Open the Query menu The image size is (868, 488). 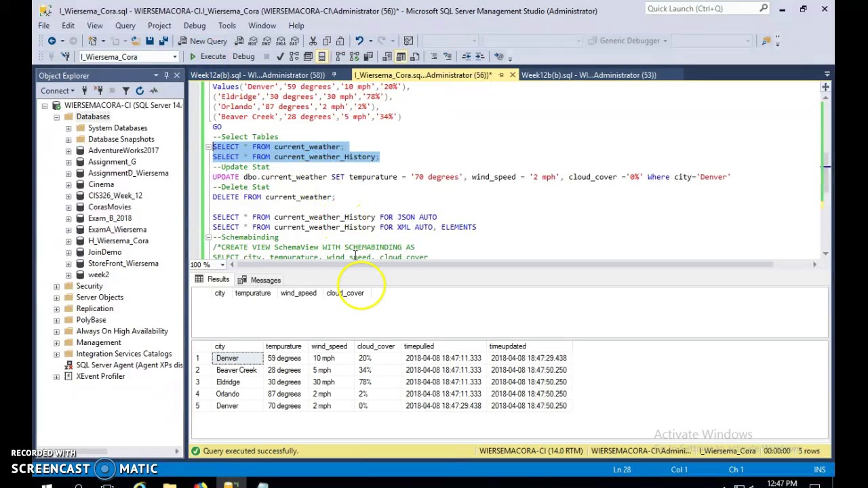pos(125,26)
